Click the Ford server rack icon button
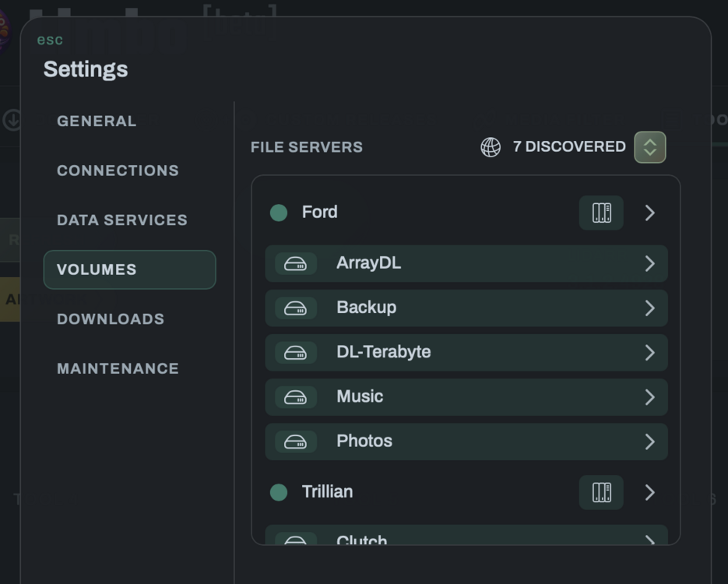 [x=601, y=213]
